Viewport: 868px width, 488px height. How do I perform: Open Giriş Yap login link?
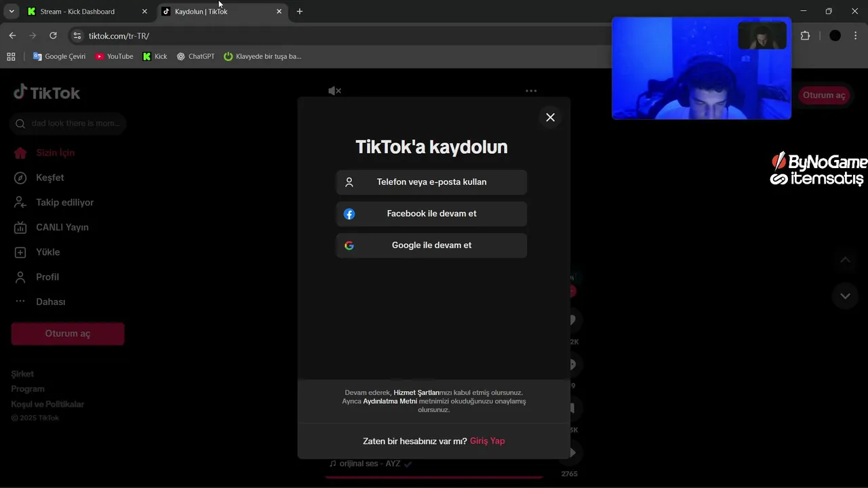coord(487,441)
